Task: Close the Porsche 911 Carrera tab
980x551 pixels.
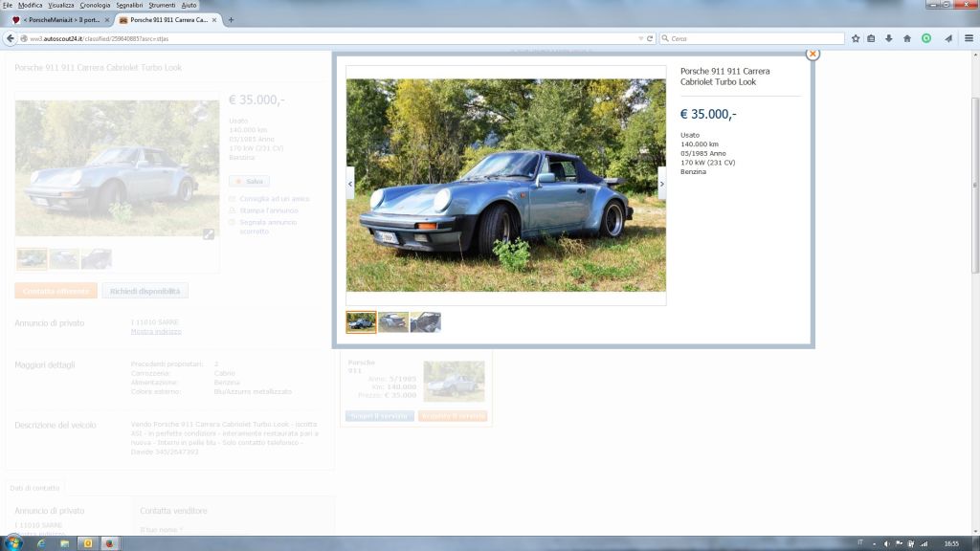Action: tap(214, 20)
